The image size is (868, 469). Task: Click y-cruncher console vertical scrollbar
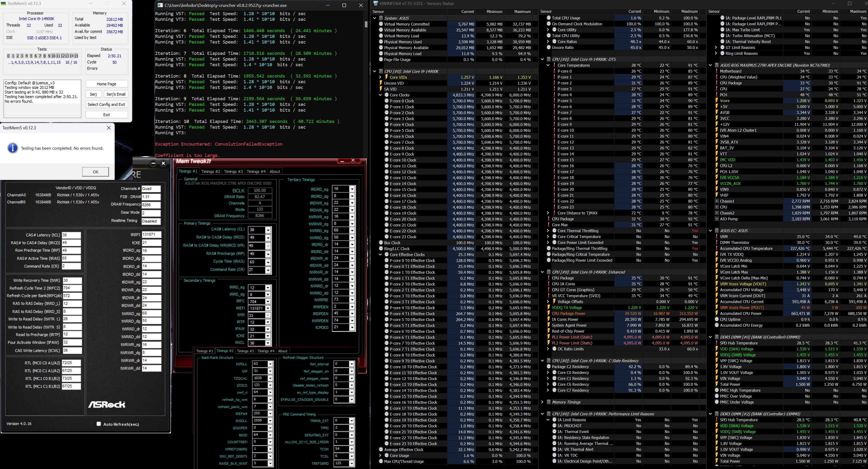[366, 24]
